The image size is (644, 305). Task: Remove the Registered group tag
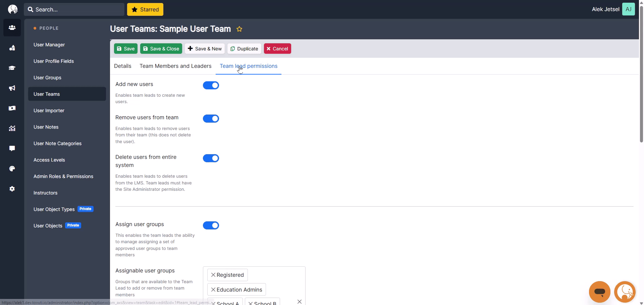click(213, 275)
